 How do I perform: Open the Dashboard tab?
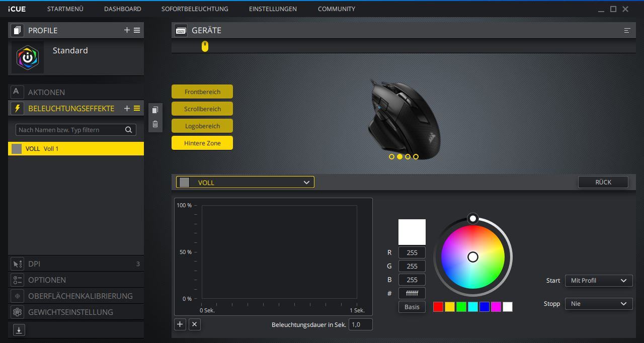click(x=123, y=9)
